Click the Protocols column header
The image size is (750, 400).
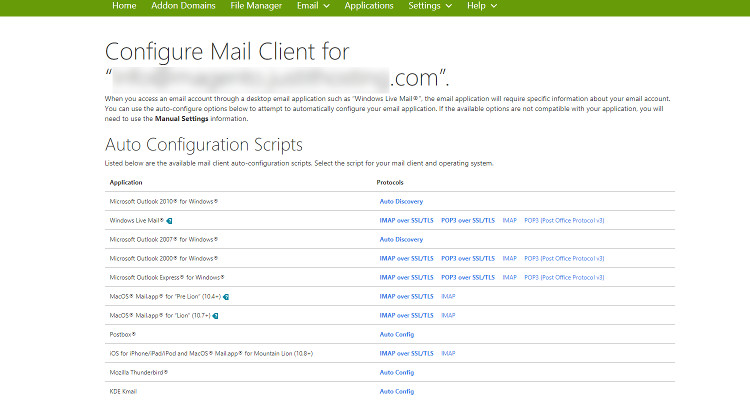[x=390, y=182]
